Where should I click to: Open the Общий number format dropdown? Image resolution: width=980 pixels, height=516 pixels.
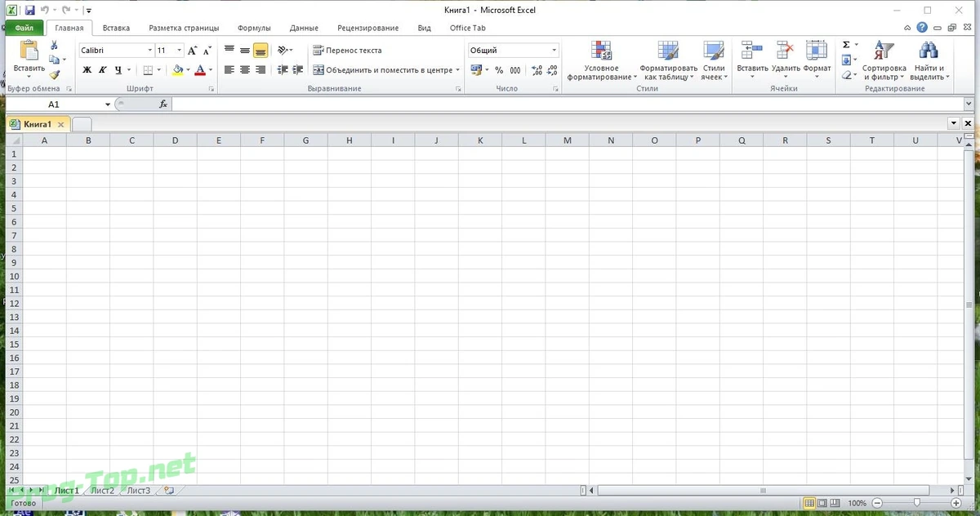click(555, 51)
